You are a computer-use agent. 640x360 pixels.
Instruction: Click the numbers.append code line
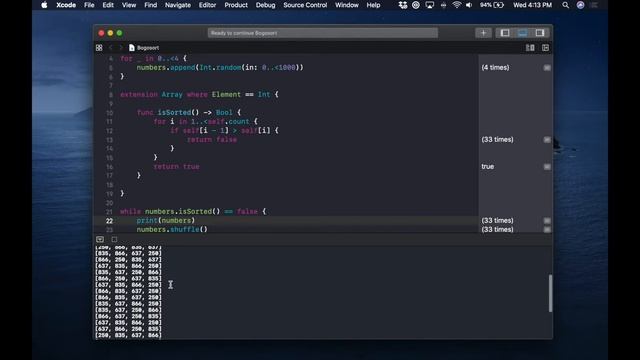point(220,67)
